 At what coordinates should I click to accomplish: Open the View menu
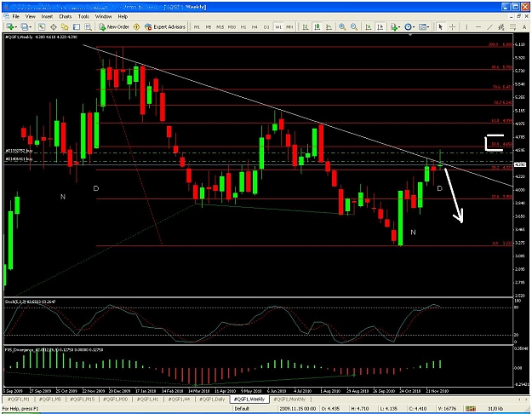30,16
